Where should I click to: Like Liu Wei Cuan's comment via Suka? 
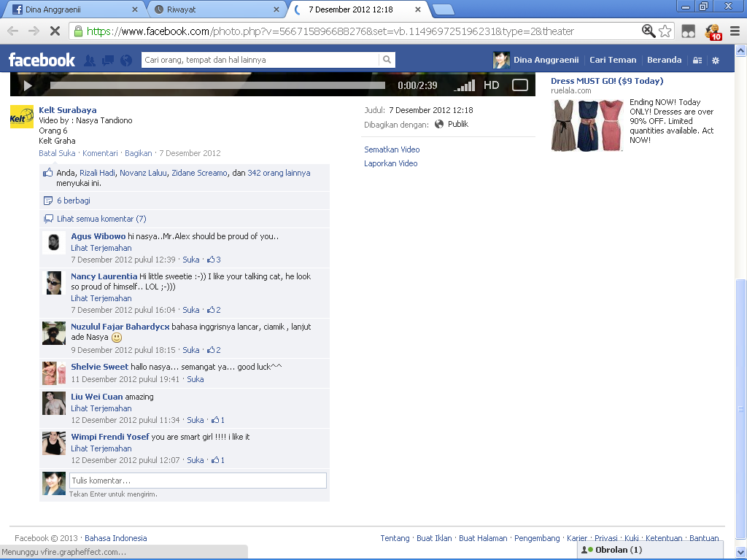point(196,420)
